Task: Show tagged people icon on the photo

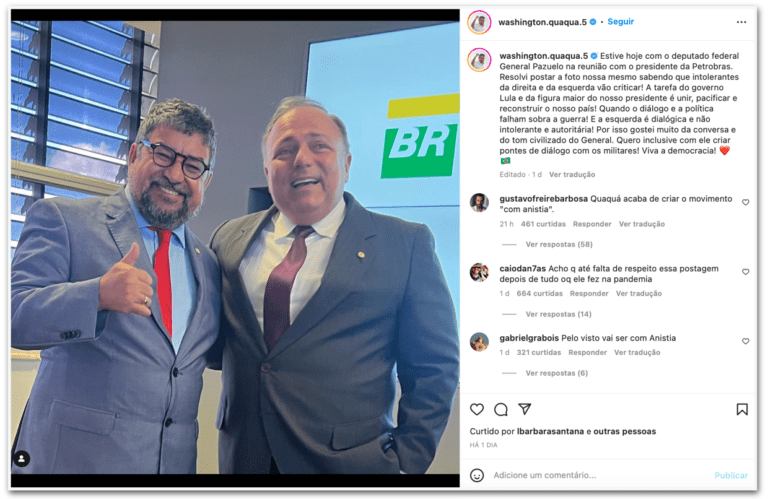Action: (22, 459)
